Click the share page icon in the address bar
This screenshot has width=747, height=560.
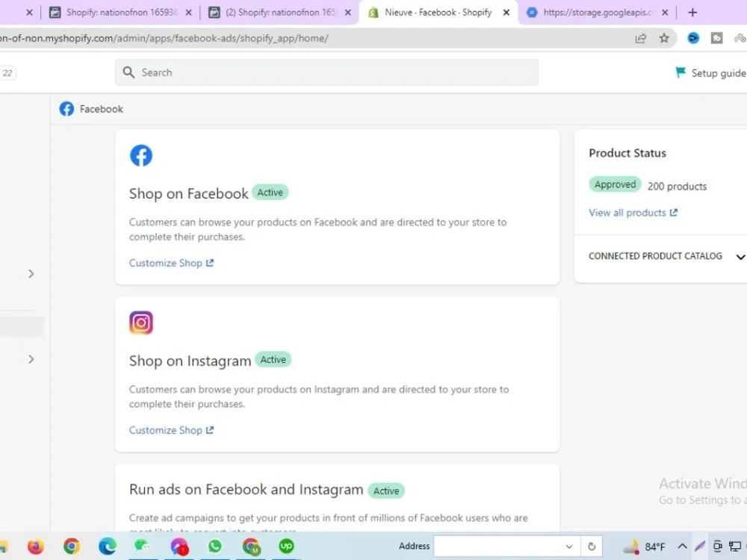[x=641, y=39]
